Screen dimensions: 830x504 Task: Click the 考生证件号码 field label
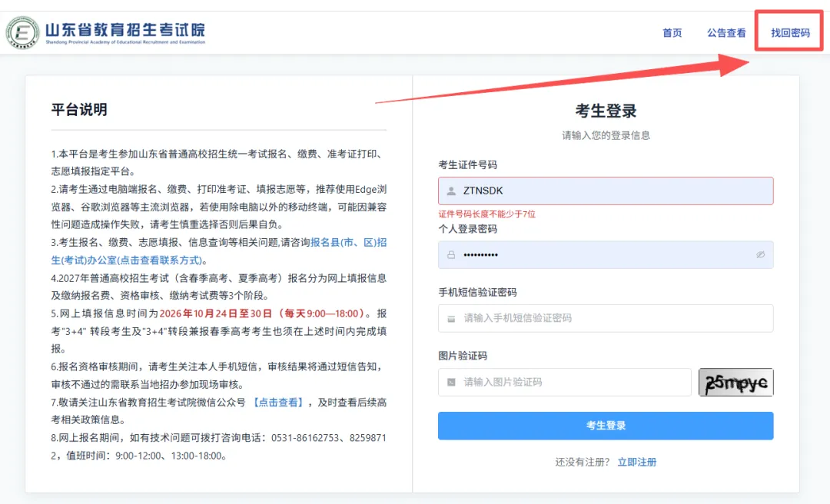[x=467, y=164]
